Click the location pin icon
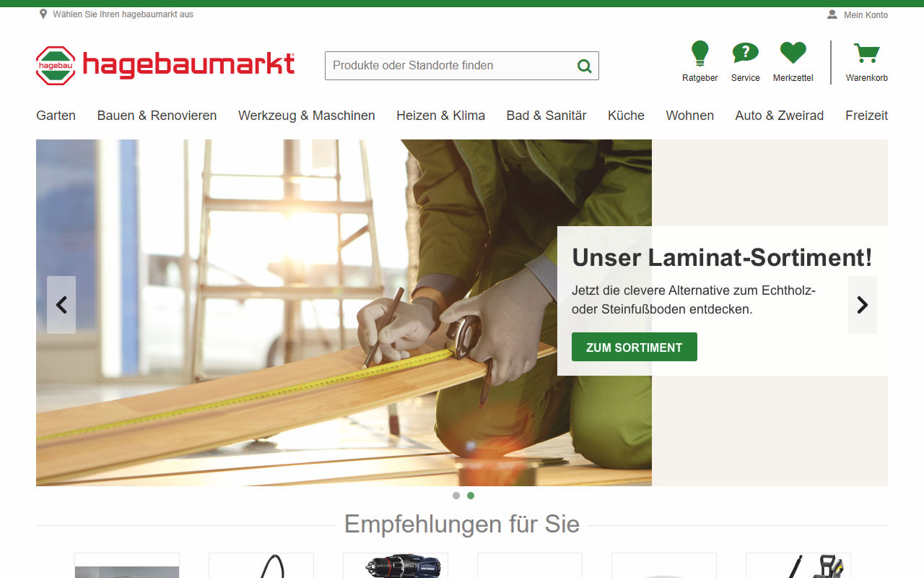924x578 pixels. pos(43,14)
